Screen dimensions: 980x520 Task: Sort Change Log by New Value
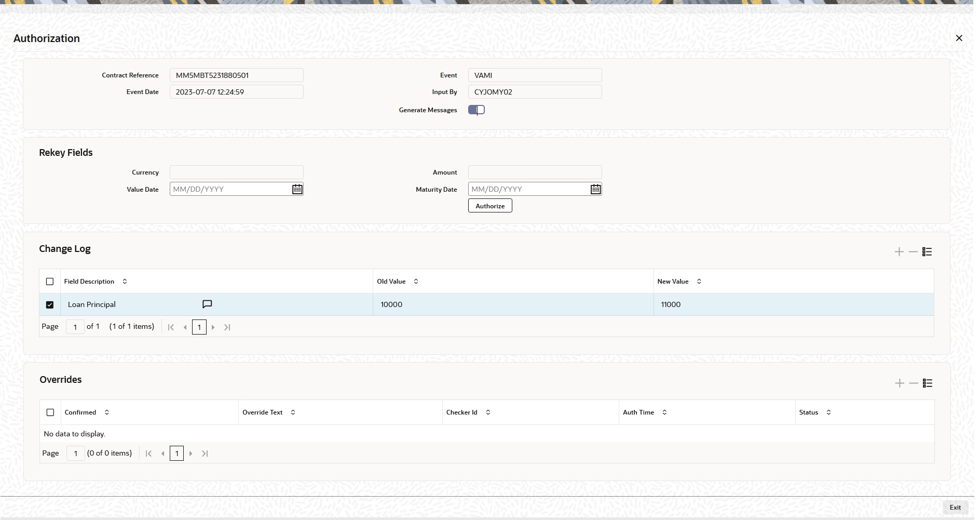click(x=699, y=282)
